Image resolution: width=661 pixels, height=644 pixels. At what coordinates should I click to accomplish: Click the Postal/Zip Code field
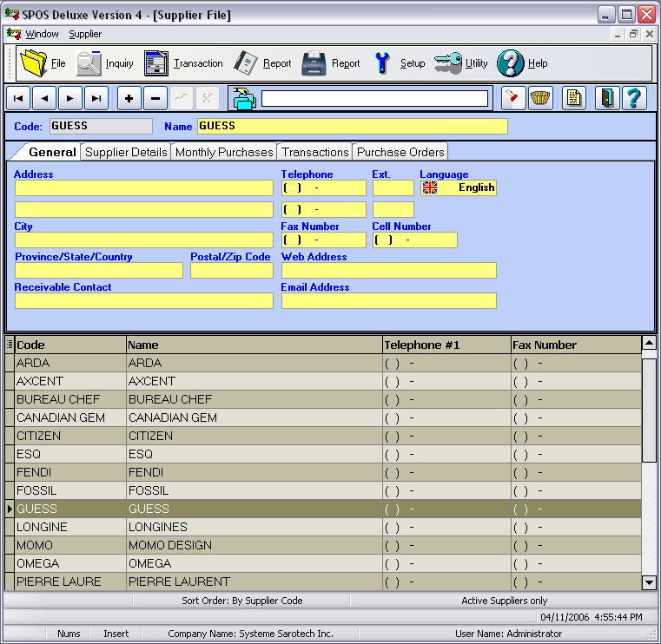tap(232, 271)
